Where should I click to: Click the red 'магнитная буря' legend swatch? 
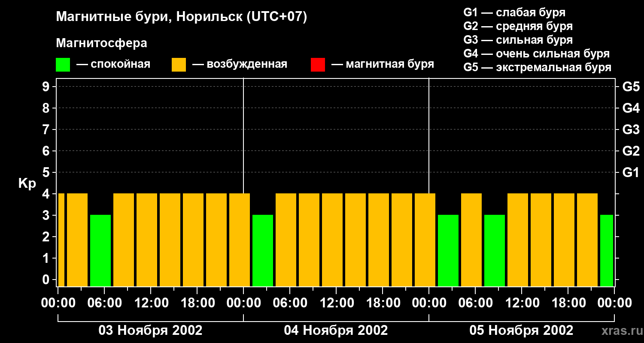coord(318,65)
